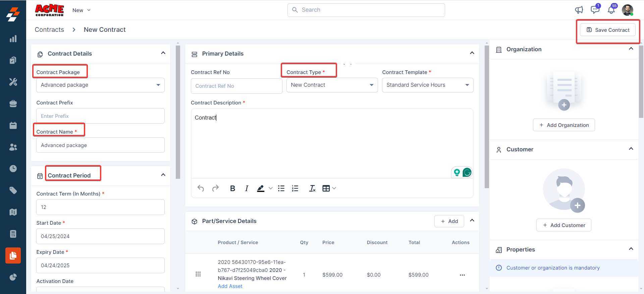Click the Bold formatting icon
The width and height of the screenshot is (644, 294).
tap(232, 189)
